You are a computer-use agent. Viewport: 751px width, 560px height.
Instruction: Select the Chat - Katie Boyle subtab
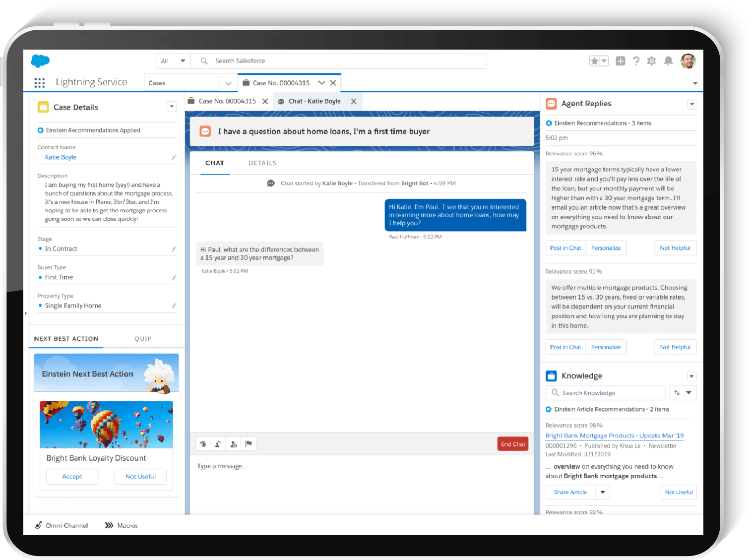(314, 101)
